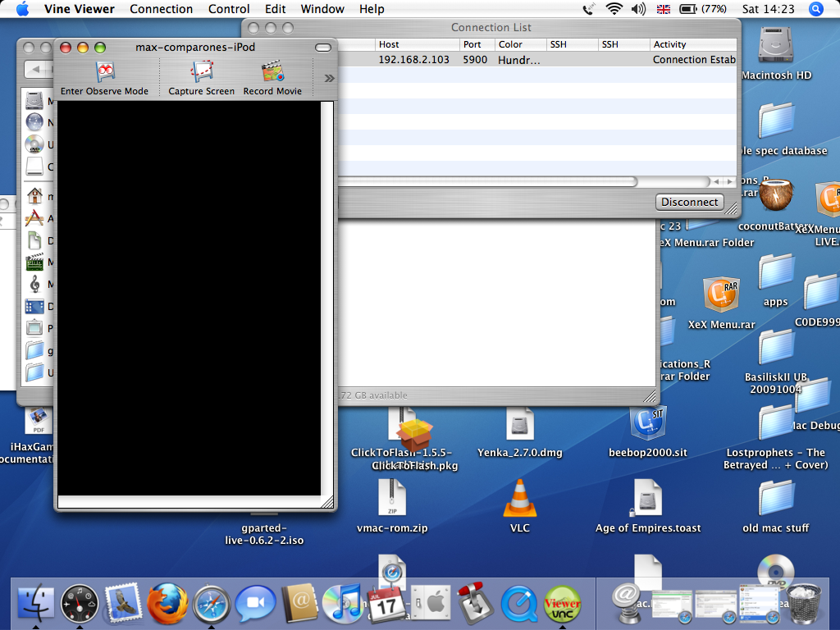Select the Yenka_2.7.0.dmg desktop file
Image resolution: width=840 pixels, height=630 pixels.
tap(519, 423)
